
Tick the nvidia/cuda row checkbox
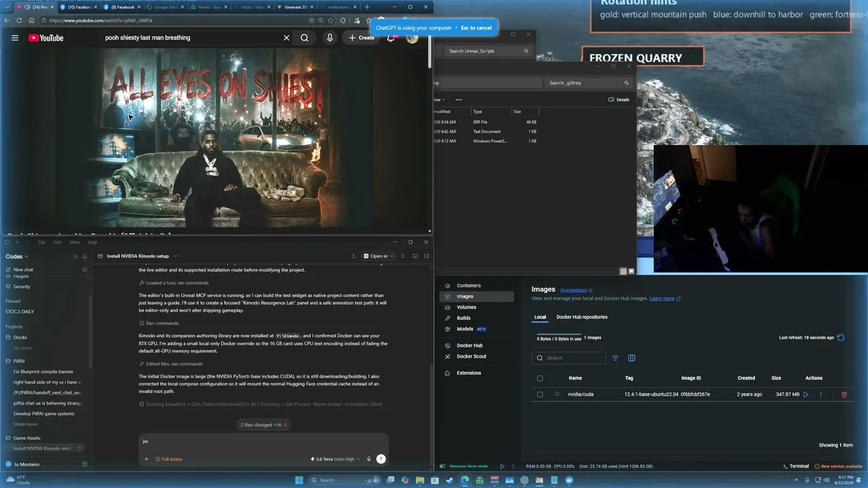pos(540,394)
